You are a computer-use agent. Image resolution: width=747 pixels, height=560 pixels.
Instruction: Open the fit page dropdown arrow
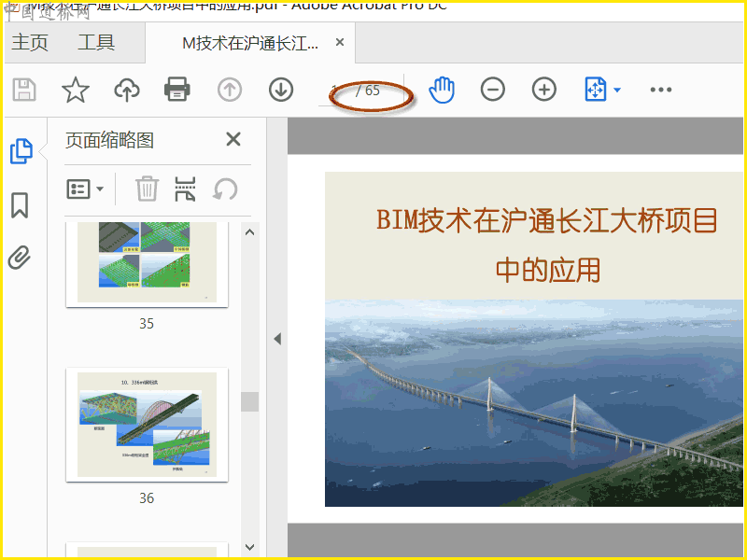pyautogui.click(x=617, y=90)
